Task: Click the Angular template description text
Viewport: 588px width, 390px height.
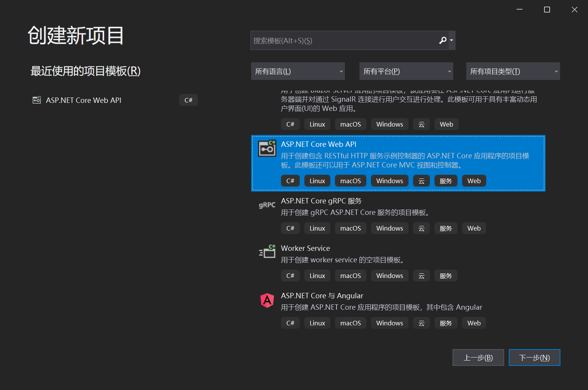Action: click(381, 307)
